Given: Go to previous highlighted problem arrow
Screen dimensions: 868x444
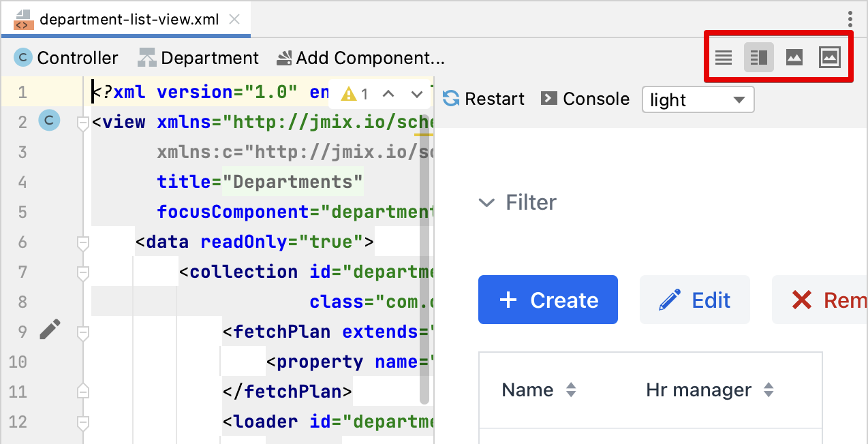Looking at the screenshot, I should click(x=388, y=94).
